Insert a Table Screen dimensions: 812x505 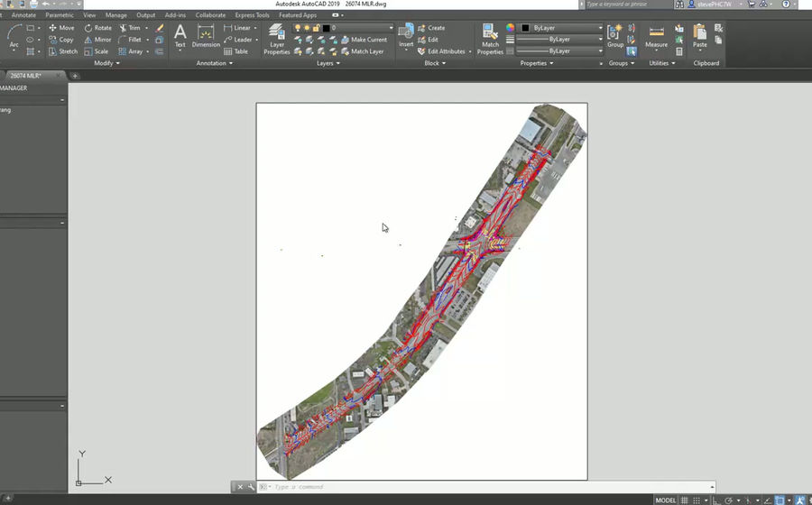[x=235, y=51]
